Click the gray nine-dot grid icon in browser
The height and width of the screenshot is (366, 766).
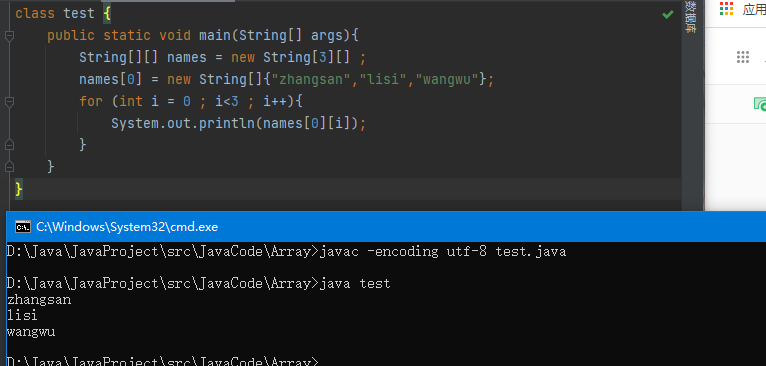pyautogui.click(x=743, y=57)
